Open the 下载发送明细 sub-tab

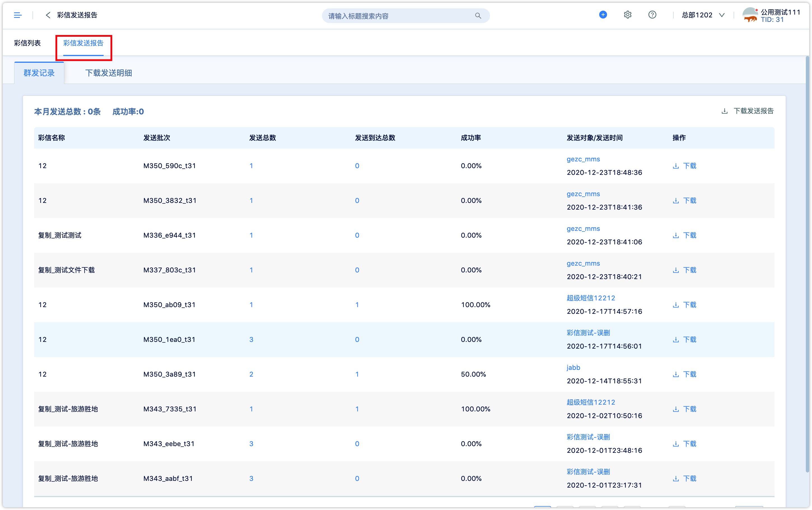coord(108,73)
